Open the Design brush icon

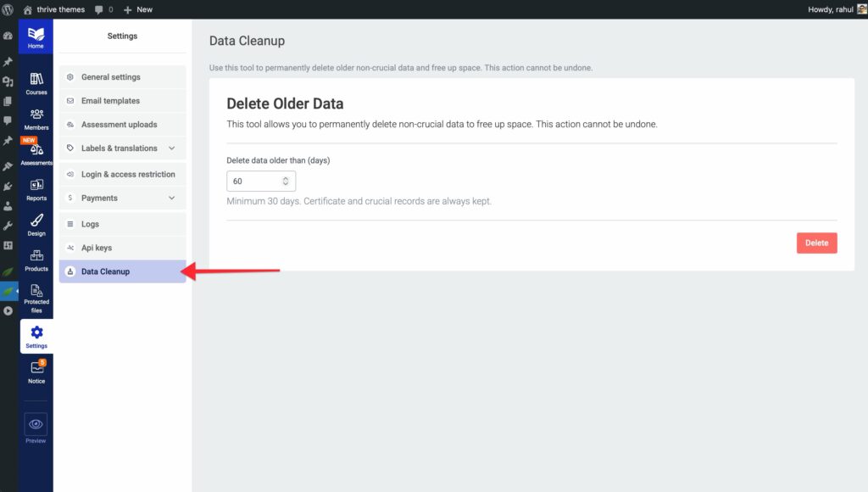pyautogui.click(x=36, y=221)
